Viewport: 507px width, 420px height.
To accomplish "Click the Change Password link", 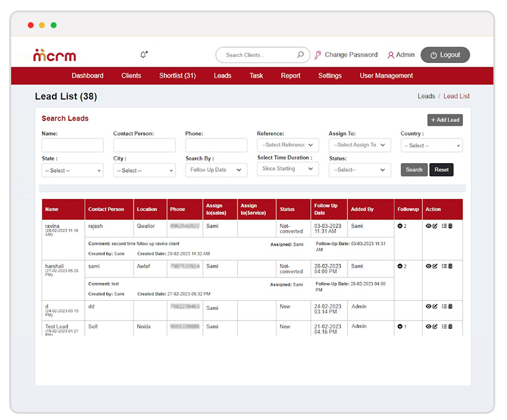I will coord(351,55).
